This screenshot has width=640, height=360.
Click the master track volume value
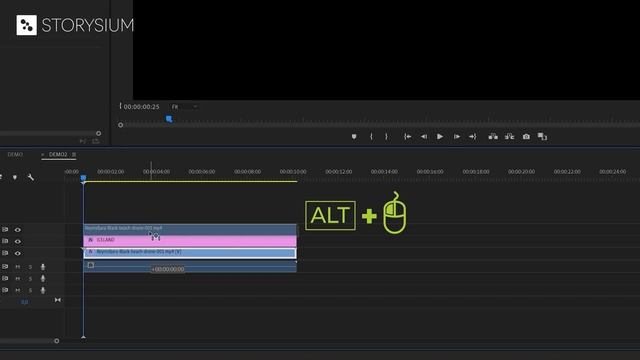(x=24, y=302)
